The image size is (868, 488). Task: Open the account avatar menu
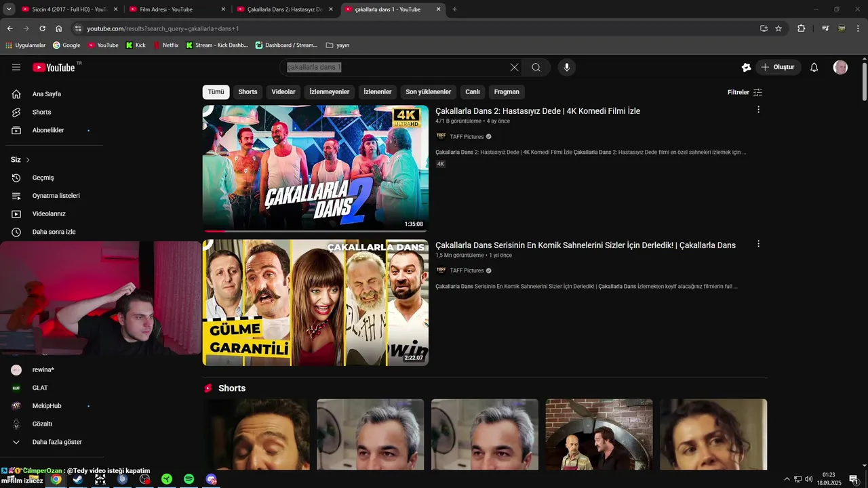tap(840, 67)
